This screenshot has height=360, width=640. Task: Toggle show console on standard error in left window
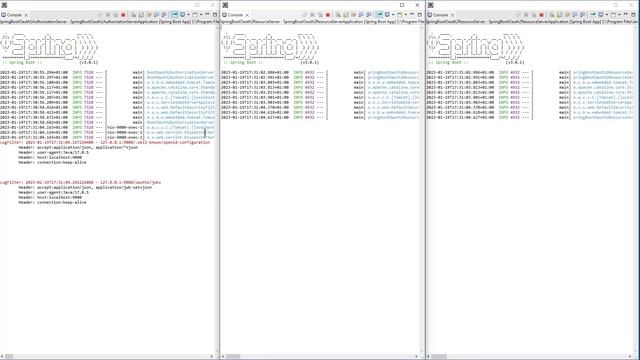[164, 15]
